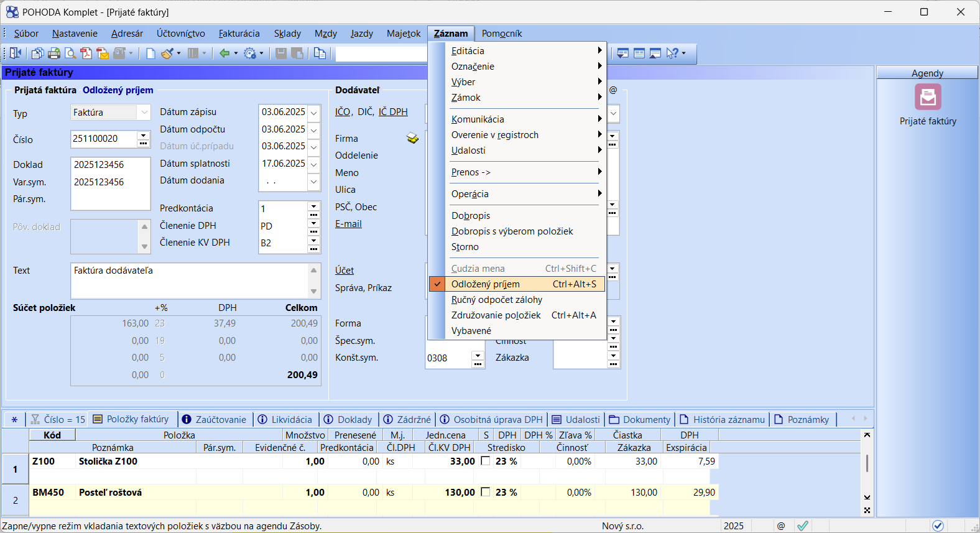
Task: Click the gear settings toolbar icon
Action: click(x=250, y=53)
